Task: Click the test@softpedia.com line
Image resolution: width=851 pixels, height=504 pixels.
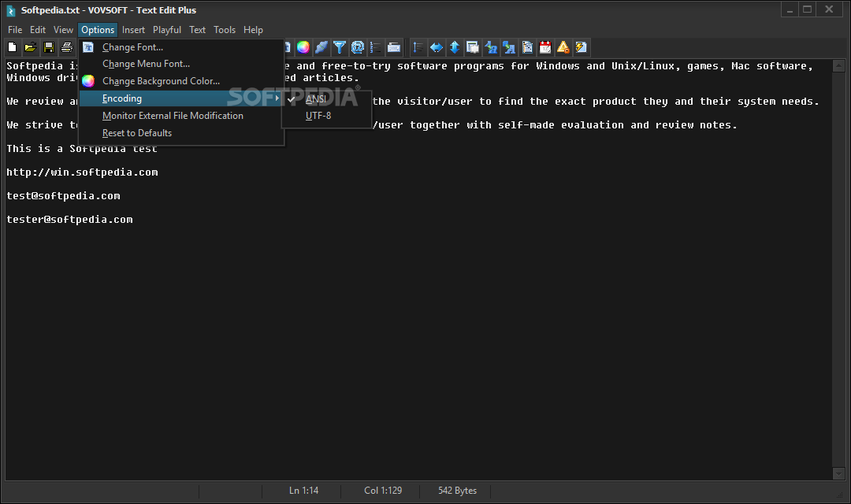Action: pos(64,196)
